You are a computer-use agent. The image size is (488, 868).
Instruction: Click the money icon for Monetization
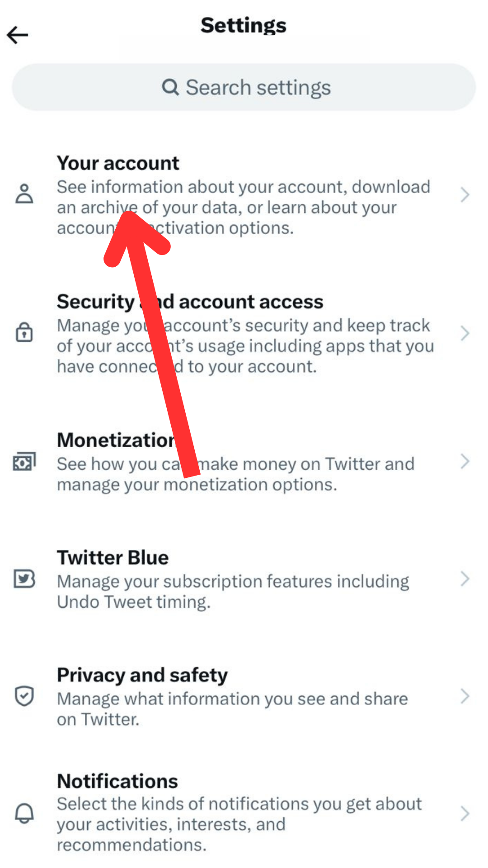tap(24, 462)
